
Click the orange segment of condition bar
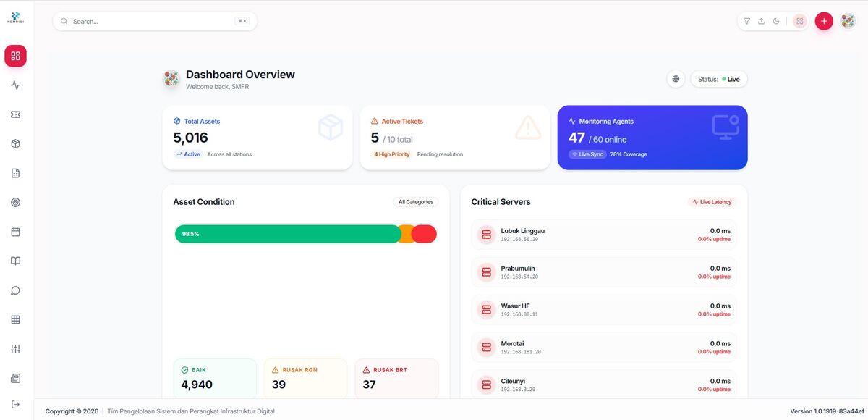405,234
